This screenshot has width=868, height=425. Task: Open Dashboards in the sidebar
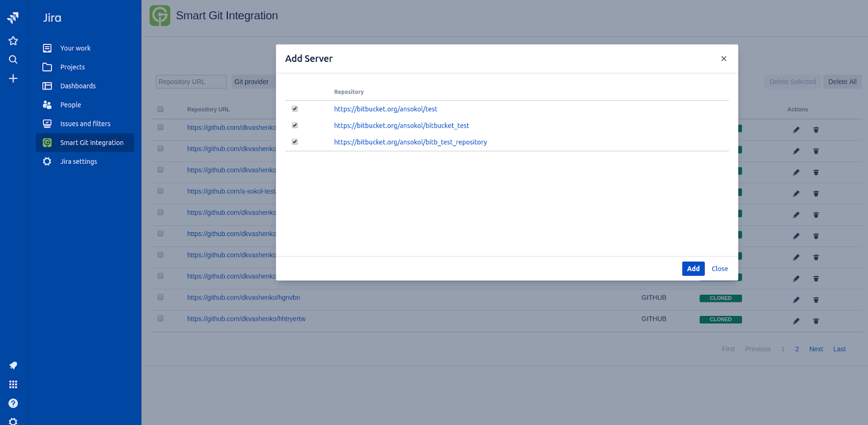[78, 86]
